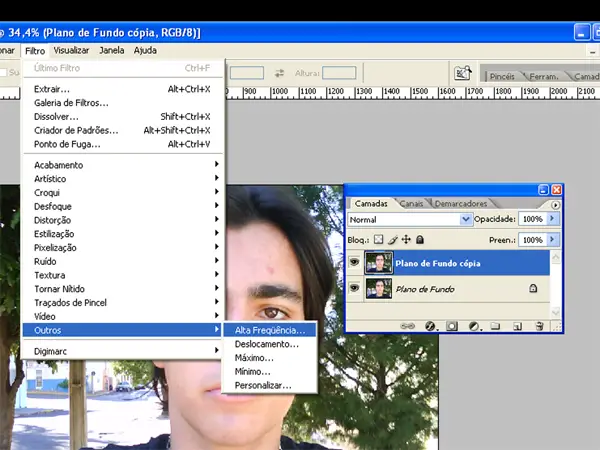
Task: Select the Plano de Fundo layer thumbnail
Action: tap(379, 288)
